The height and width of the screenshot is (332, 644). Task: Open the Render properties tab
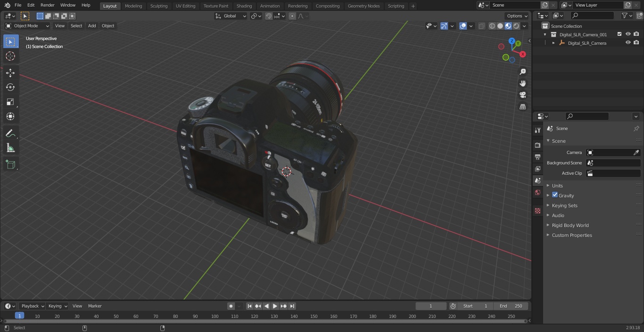pyautogui.click(x=537, y=145)
